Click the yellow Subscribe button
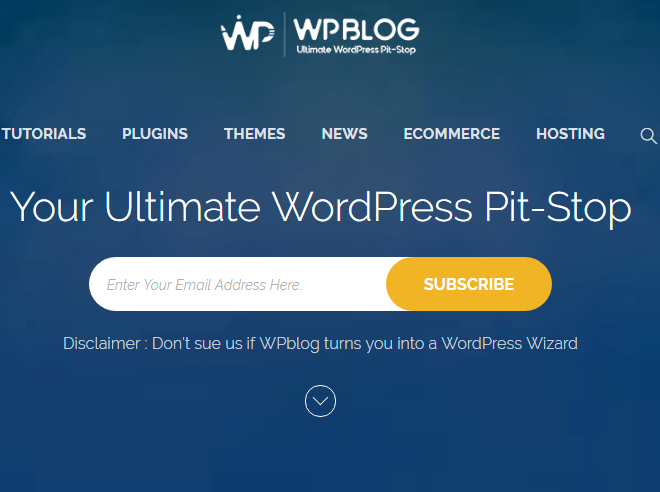Screen dimensions: 660x492 pyautogui.click(x=469, y=284)
